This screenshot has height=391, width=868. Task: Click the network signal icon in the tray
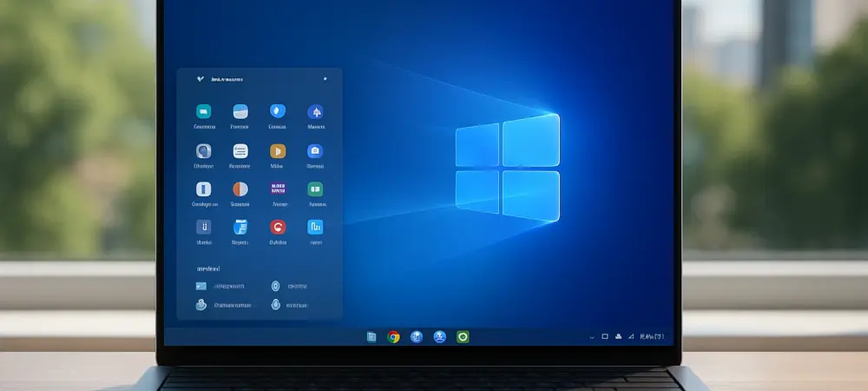point(630,337)
